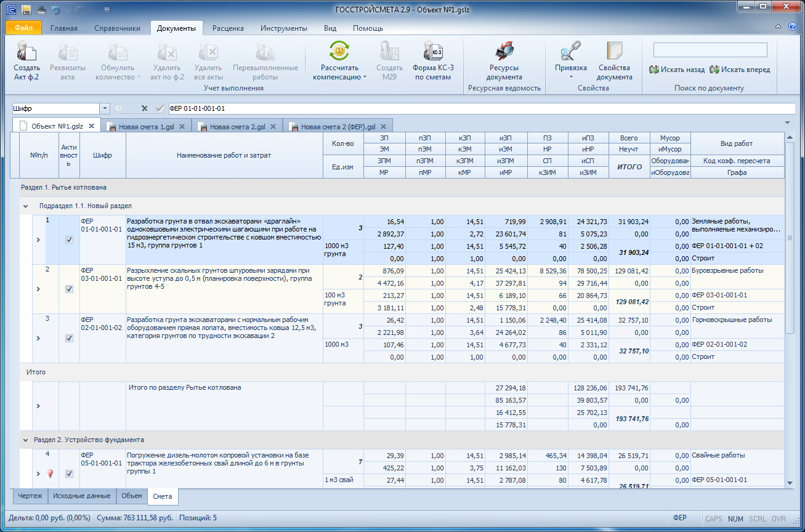The width and height of the screenshot is (805, 532).
Task: Toggle activity checkbox for ФЕР 02-01-001-02
Action: pos(69,339)
